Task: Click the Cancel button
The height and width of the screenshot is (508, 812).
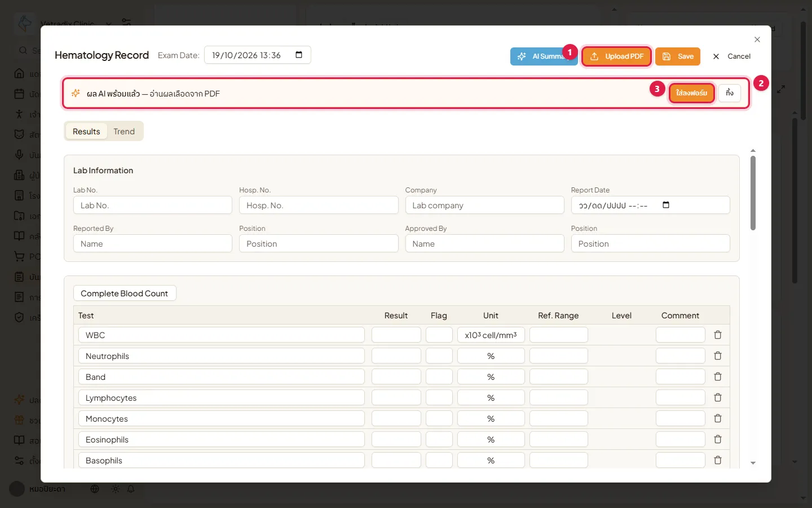Action: tap(731, 56)
